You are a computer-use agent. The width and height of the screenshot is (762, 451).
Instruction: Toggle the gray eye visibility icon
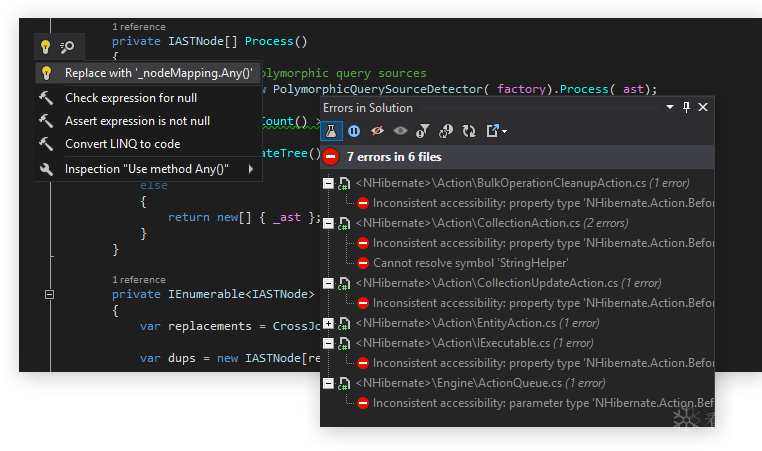click(x=400, y=130)
